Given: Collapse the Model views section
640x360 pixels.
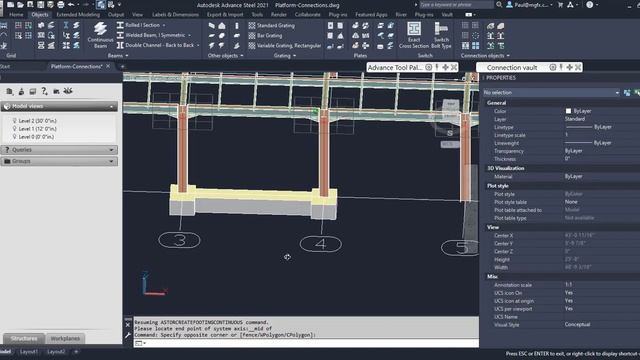Looking at the screenshot, I should click(x=111, y=107).
